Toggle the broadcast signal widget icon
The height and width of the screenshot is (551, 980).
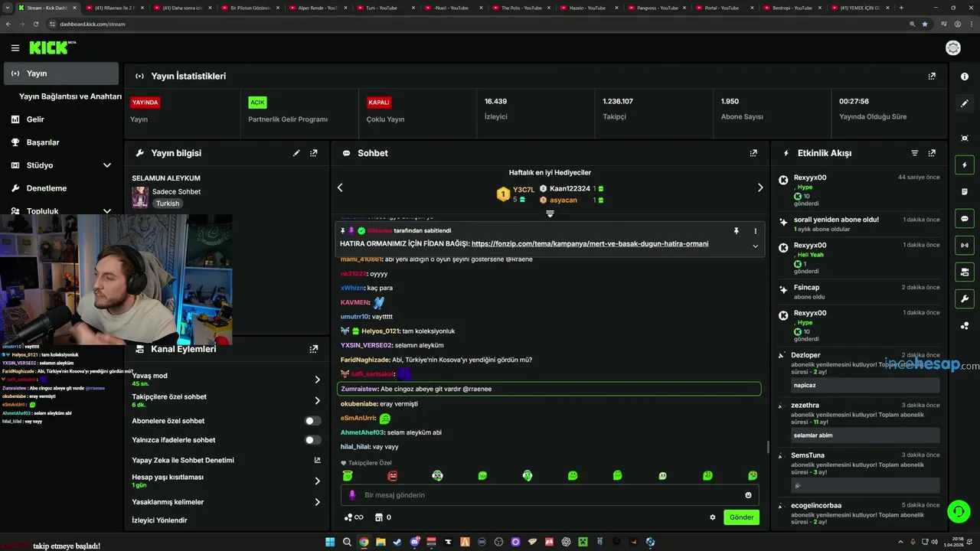[965, 245]
